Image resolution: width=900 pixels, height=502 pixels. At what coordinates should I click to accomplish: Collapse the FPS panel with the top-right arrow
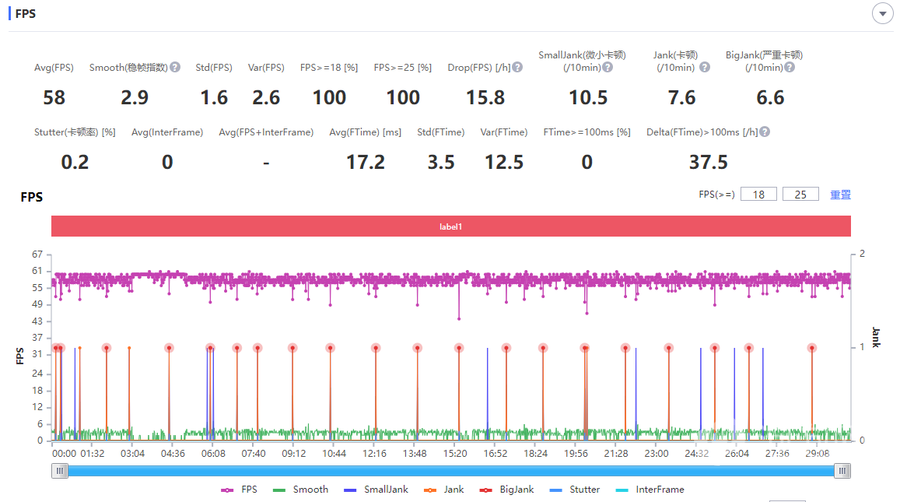click(x=882, y=13)
